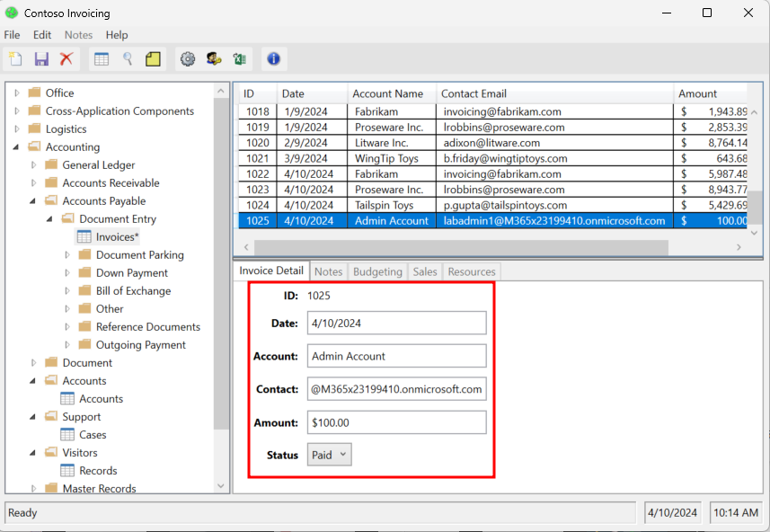Screen dimensions: 770x532
Task: Select the Document tree item
Action: (87, 362)
